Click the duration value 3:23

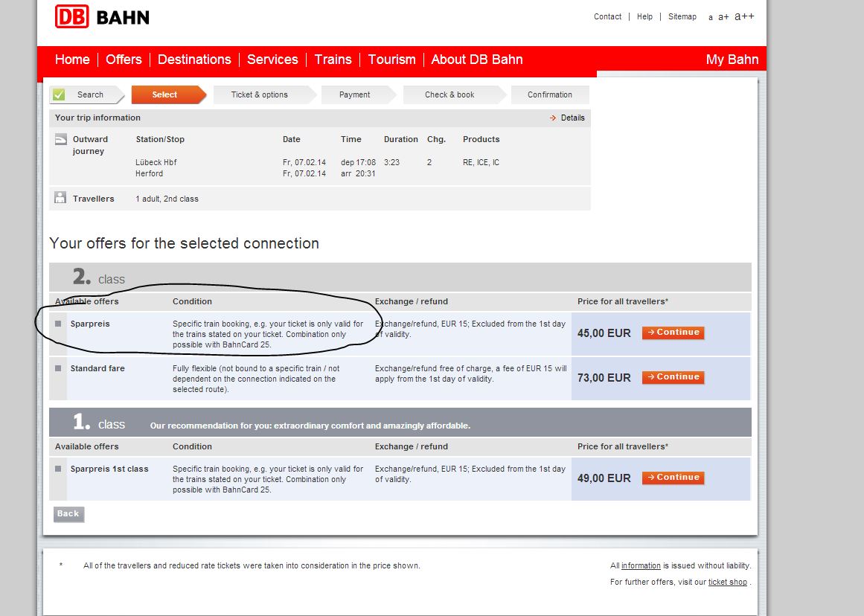coord(391,162)
